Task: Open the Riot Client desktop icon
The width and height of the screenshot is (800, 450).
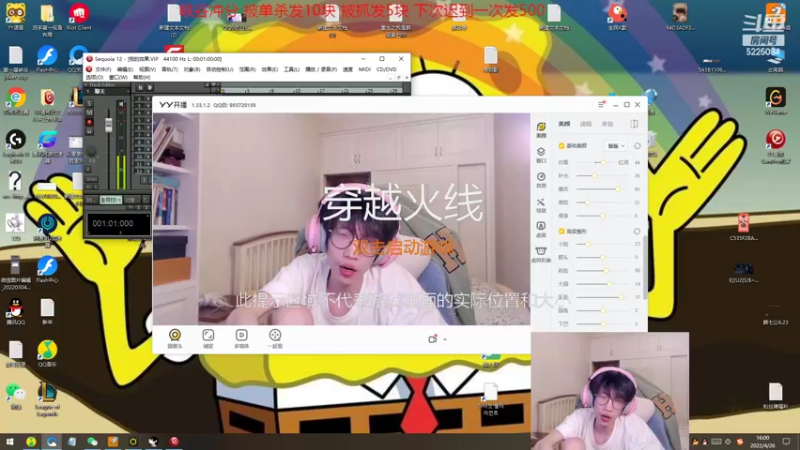Action: 79,17
